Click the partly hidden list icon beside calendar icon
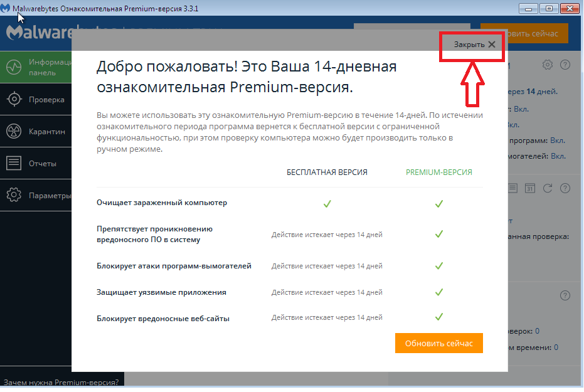 click(x=513, y=188)
